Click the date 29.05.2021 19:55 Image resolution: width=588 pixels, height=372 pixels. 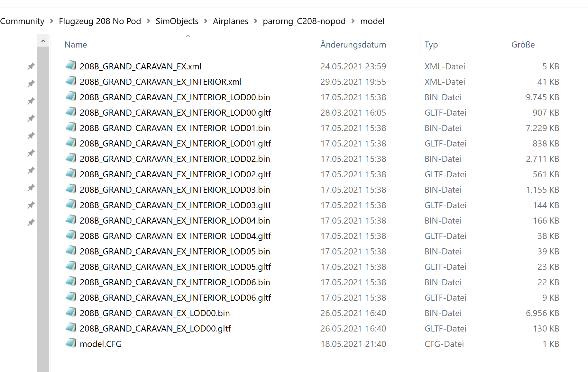[353, 82]
